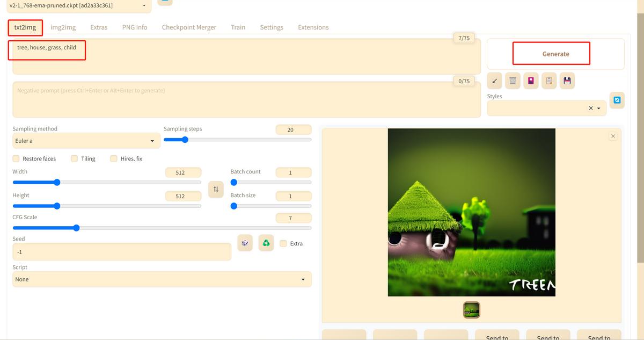Image resolution: width=644 pixels, height=340 pixels.
Task: Click the 7/75 prompt token counter
Action: click(464, 38)
